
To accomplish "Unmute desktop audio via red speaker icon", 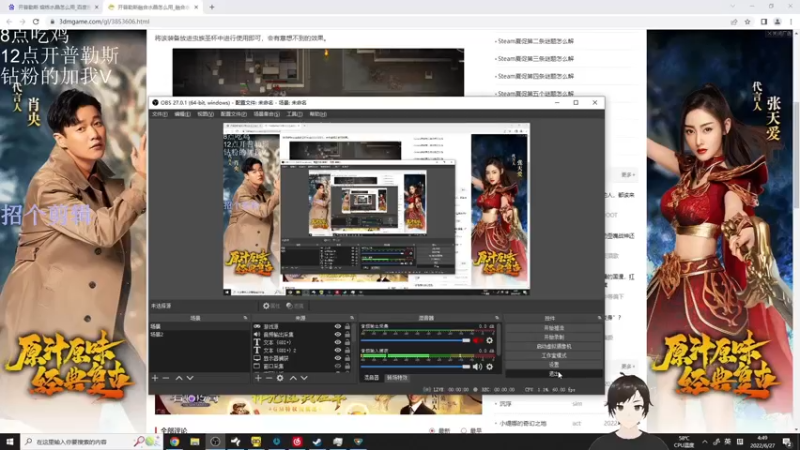I will 478,340.
